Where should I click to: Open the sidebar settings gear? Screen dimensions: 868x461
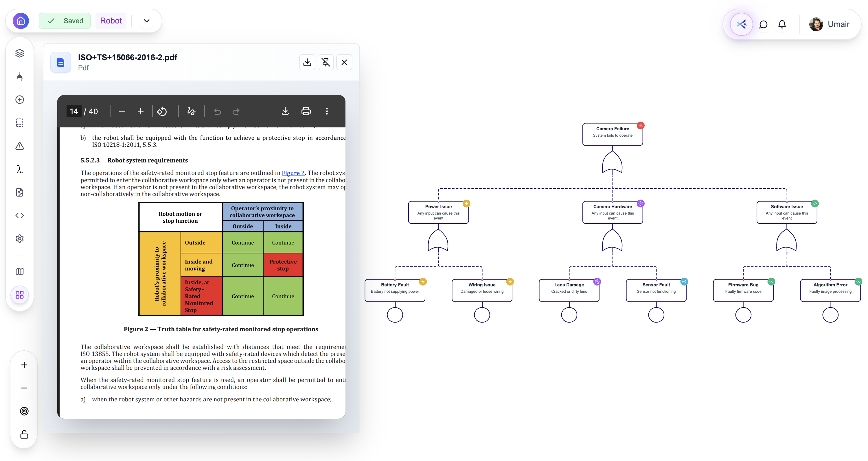click(x=20, y=238)
